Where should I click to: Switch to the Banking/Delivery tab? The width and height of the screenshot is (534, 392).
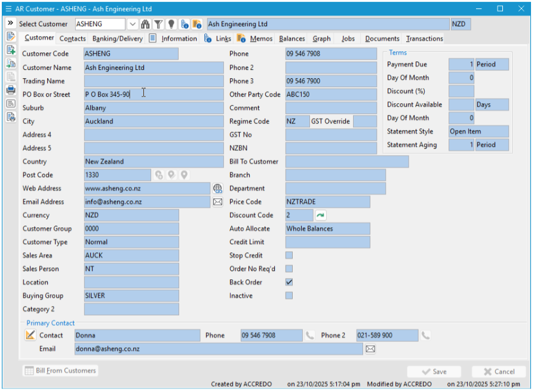pyautogui.click(x=118, y=38)
